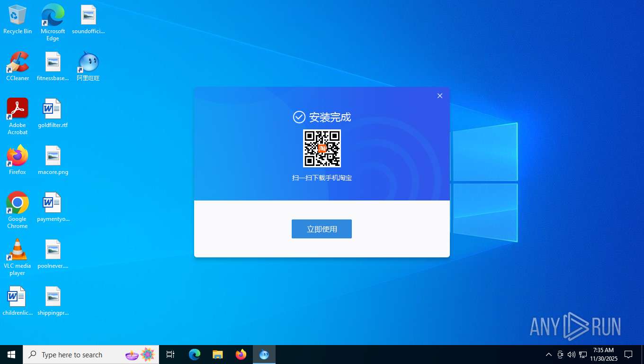Click the Type here to search box
The image size is (644, 364).
click(x=91, y=355)
